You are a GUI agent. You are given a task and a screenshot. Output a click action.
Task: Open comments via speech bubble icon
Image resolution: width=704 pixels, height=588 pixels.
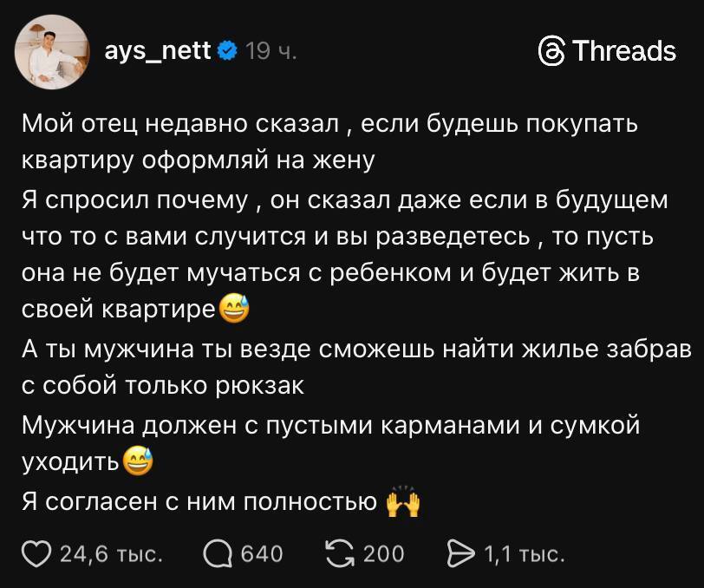(x=218, y=554)
